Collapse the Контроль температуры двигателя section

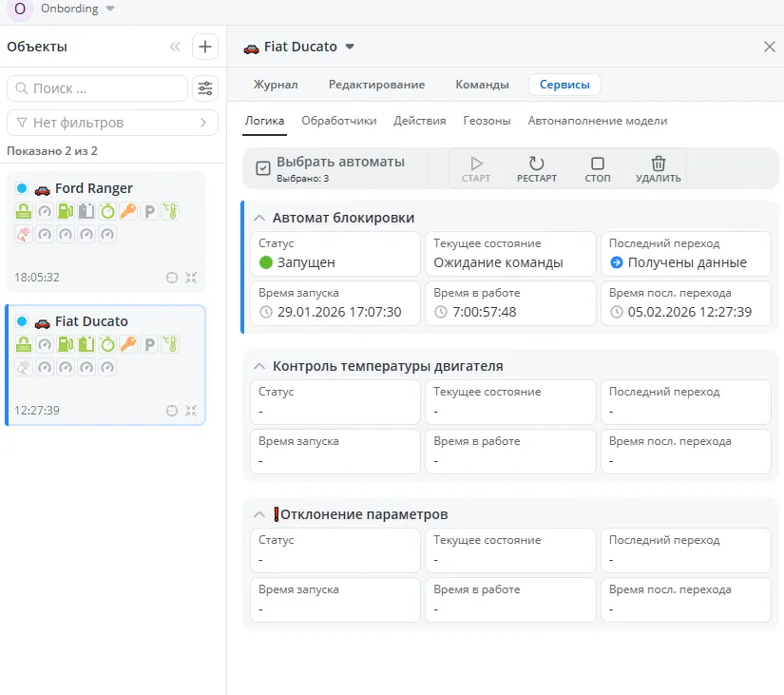[259, 366]
